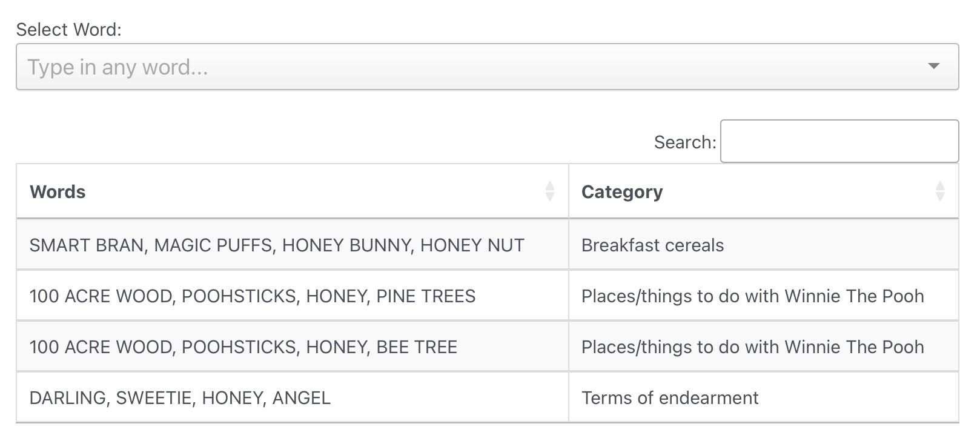Select the 'Terms of endearment' category cell
Viewport: 980px width, 441px height.
tap(669, 398)
